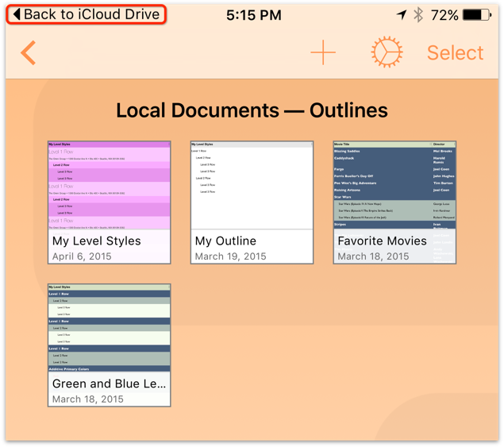
Task: Tap the My Level Styles title
Action: [96, 241]
